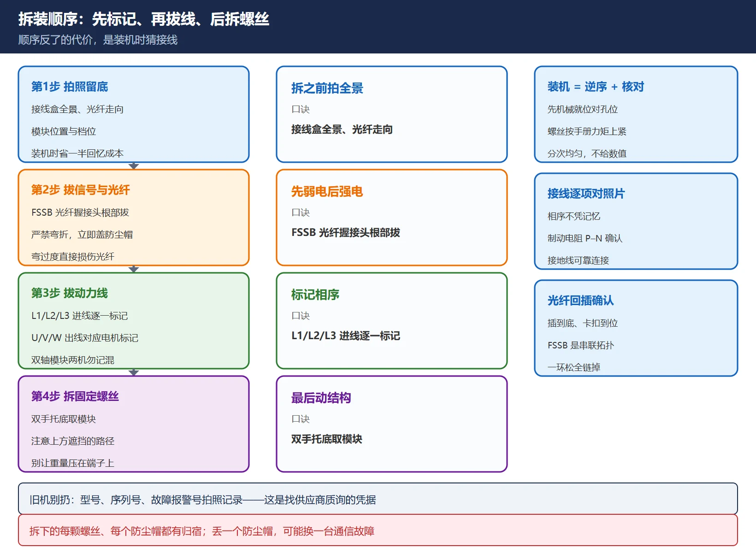Image resolution: width=756 pixels, height=553 pixels.
Task: Click the line U/V/W 出线对应电机标记
Action: tap(85, 338)
